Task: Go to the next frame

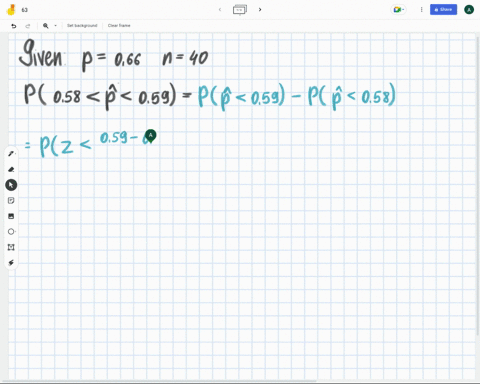Action: pyautogui.click(x=260, y=10)
